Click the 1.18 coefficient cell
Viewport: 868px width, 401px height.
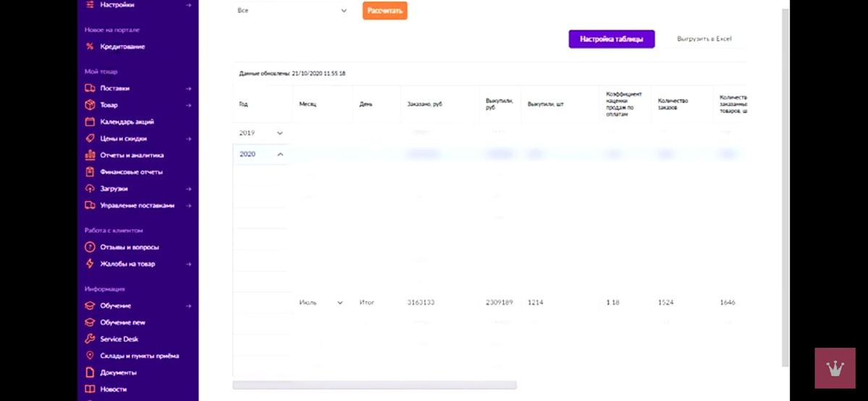pos(613,303)
